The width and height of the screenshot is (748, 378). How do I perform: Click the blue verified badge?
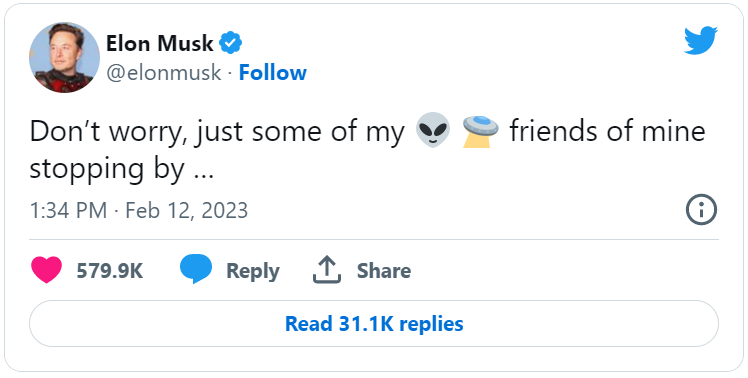230,43
